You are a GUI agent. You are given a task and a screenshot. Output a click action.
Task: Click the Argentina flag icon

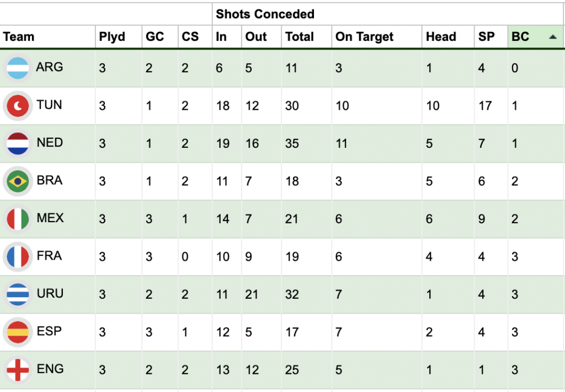pos(17,68)
